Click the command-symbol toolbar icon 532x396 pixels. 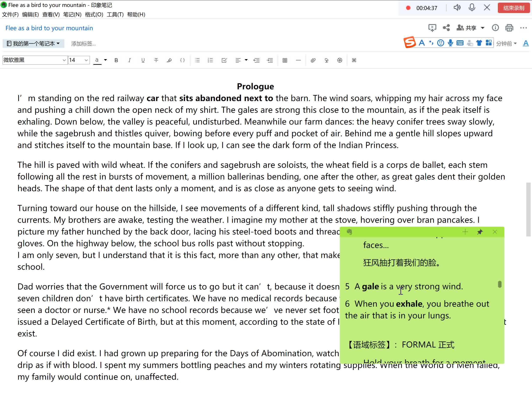354,60
